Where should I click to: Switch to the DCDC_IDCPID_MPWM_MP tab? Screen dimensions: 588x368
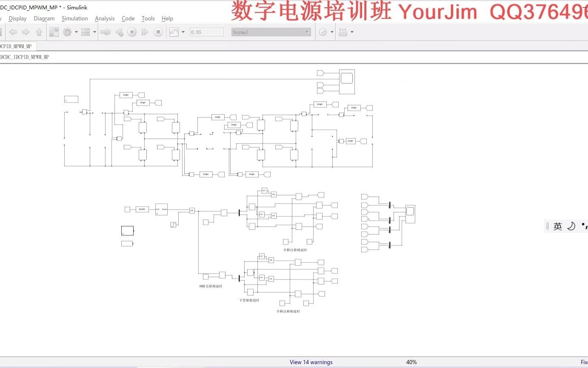(x=18, y=46)
